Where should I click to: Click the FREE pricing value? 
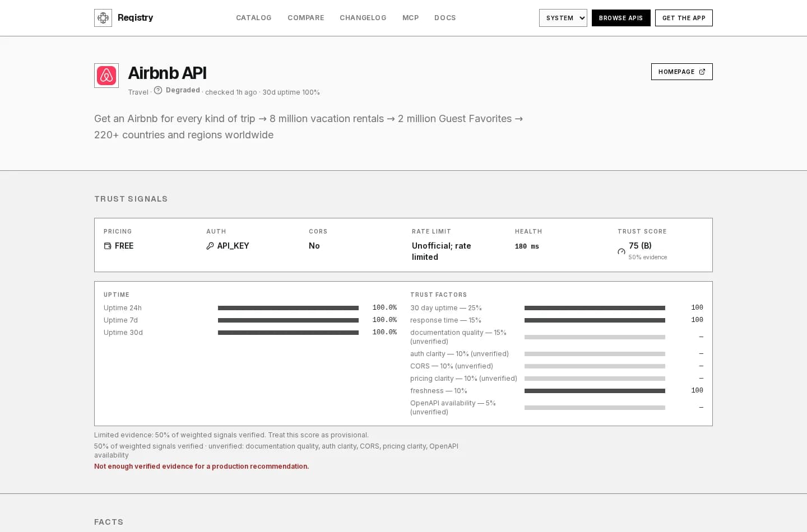[124, 246]
